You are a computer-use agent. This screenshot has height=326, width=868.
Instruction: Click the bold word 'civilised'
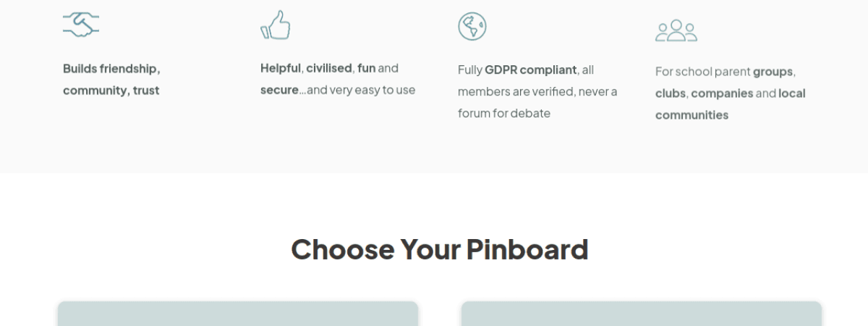[328, 68]
